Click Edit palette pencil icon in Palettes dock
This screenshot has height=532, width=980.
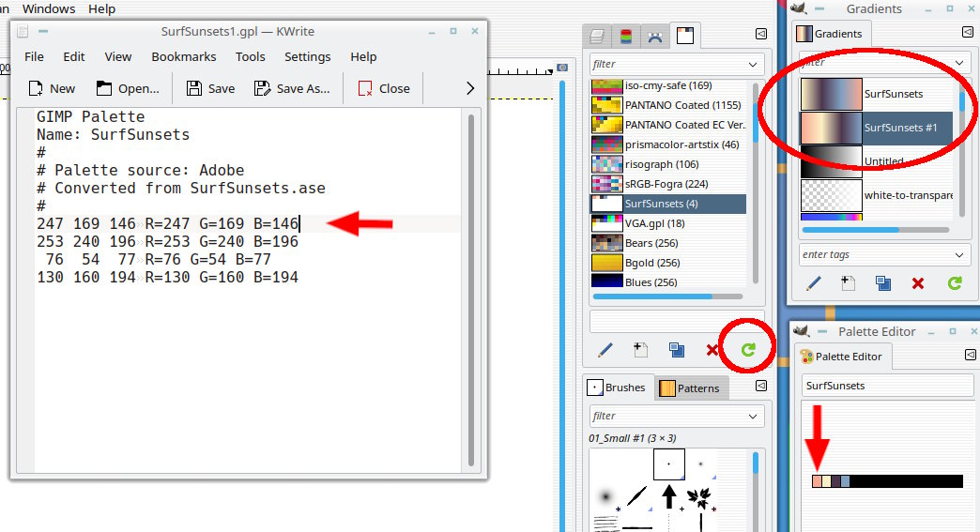pos(605,350)
